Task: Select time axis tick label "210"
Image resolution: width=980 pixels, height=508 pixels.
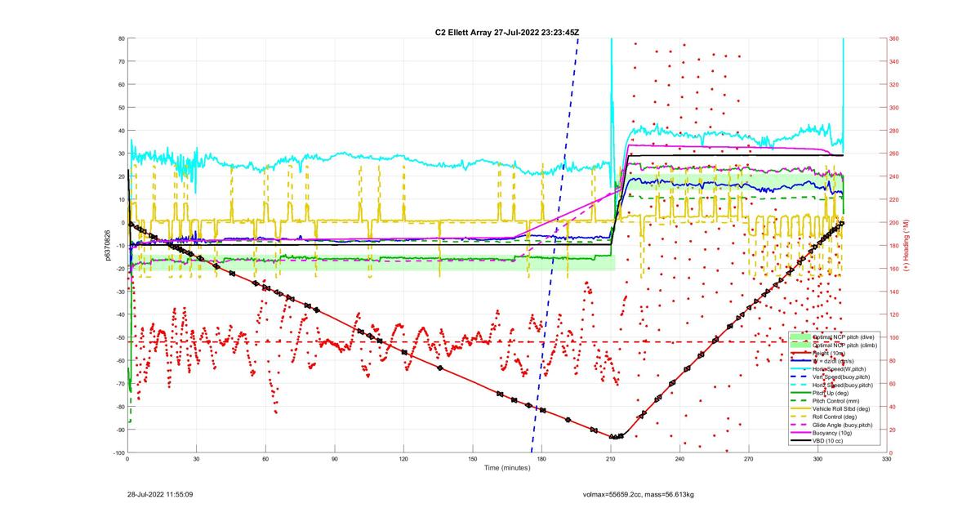Action: tap(611, 460)
